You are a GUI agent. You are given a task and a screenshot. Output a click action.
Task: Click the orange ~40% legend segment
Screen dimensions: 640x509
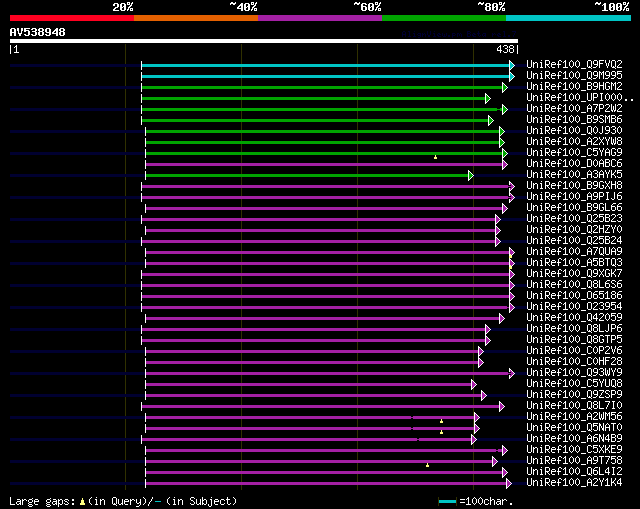tap(196, 18)
